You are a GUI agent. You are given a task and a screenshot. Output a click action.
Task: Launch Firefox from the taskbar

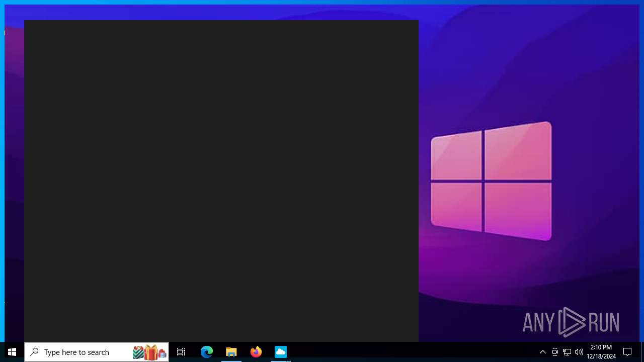coord(256,352)
